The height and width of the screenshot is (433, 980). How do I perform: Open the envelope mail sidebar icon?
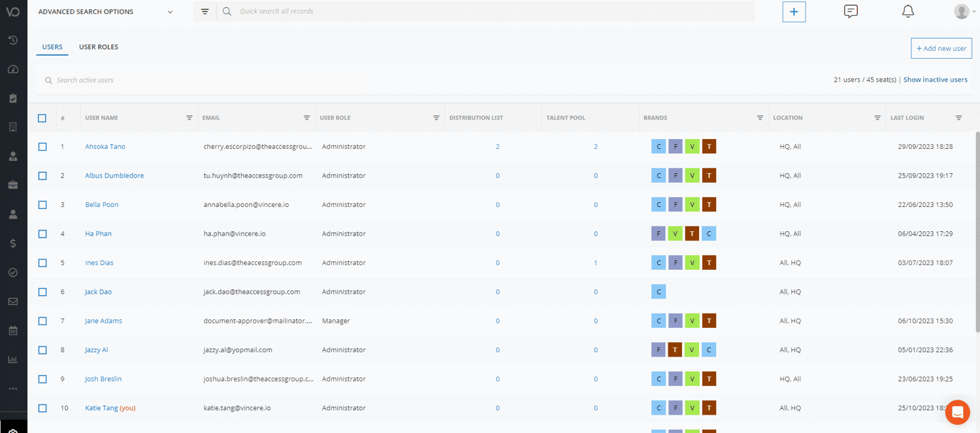[13, 301]
